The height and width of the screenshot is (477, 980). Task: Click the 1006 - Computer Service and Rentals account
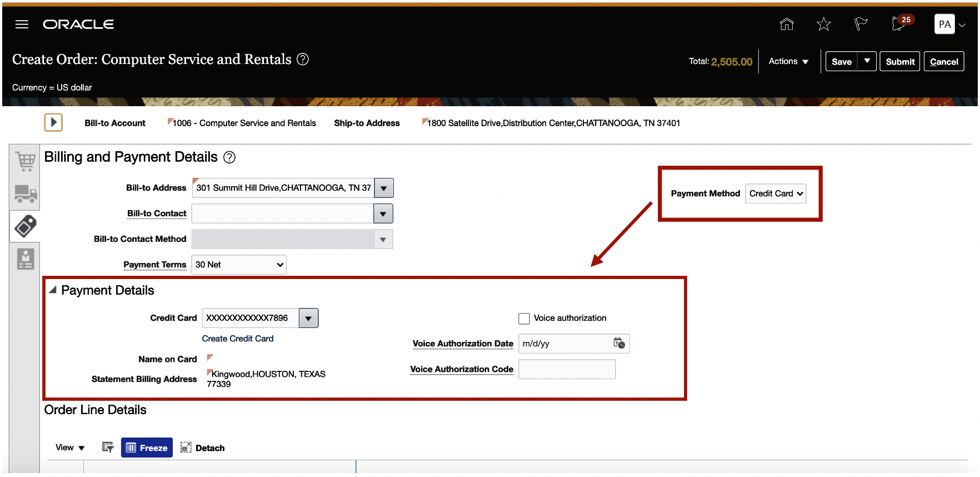(x=244, y=123)
